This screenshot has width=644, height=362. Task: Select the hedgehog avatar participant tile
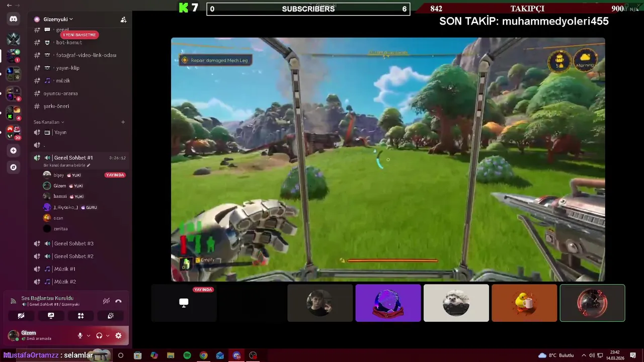pos(456,303)
